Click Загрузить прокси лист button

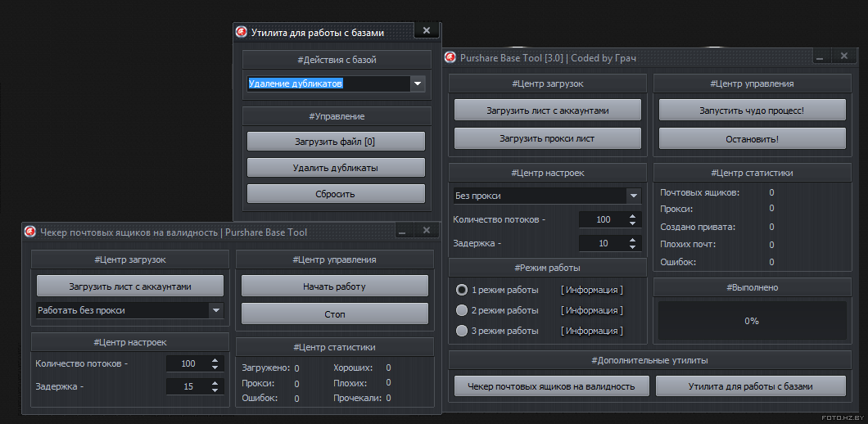[x=548, y=138]
